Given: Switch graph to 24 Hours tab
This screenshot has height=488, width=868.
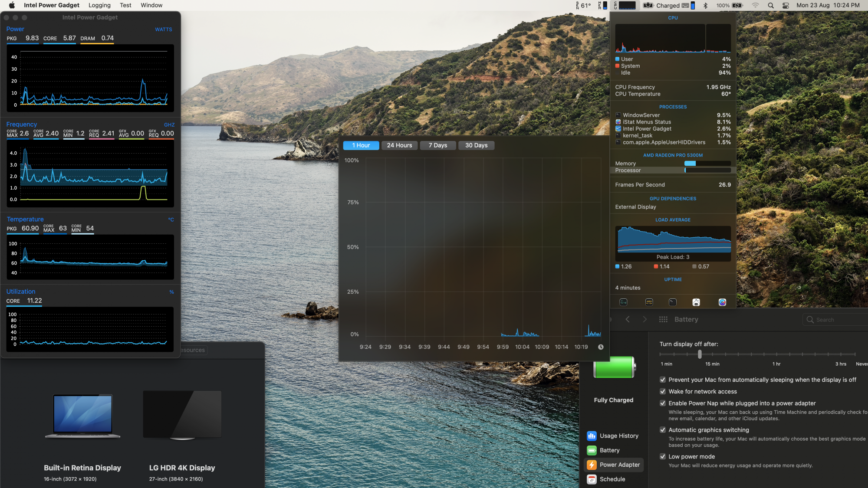Looking at the screenshot, I should [399, 145].
